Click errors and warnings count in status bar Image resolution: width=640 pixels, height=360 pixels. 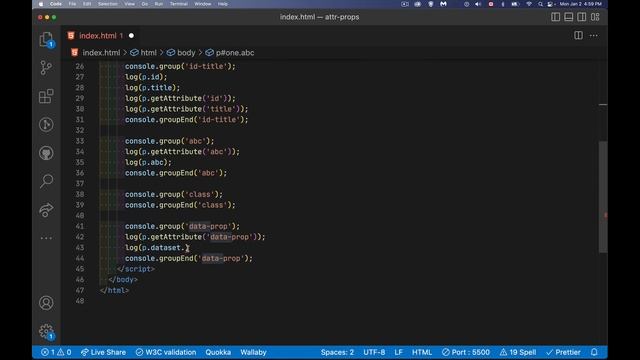(x=56, y=352)
